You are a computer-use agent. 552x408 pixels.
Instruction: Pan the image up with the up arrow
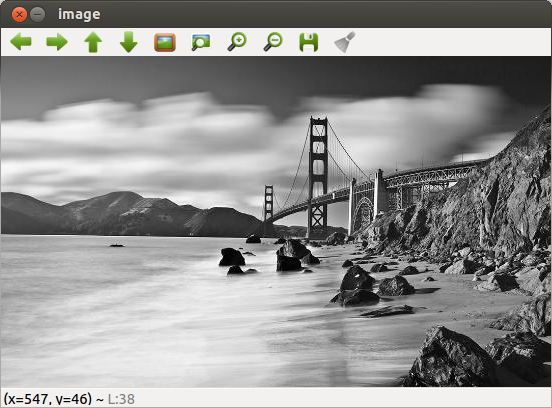tap(93, 42)
